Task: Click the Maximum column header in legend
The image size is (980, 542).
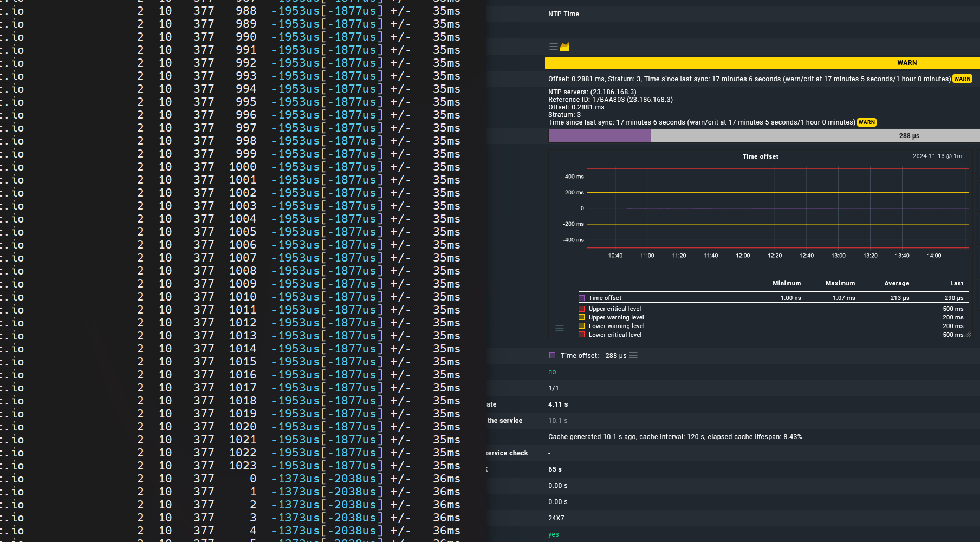Action: [x=840, y=283]
